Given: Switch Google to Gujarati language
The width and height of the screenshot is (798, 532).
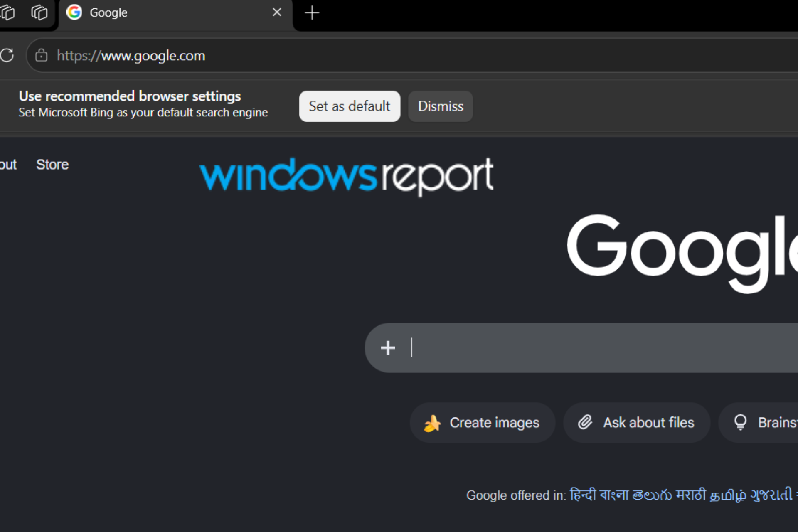Looking at the screenshot, I should tap(771, 495).
